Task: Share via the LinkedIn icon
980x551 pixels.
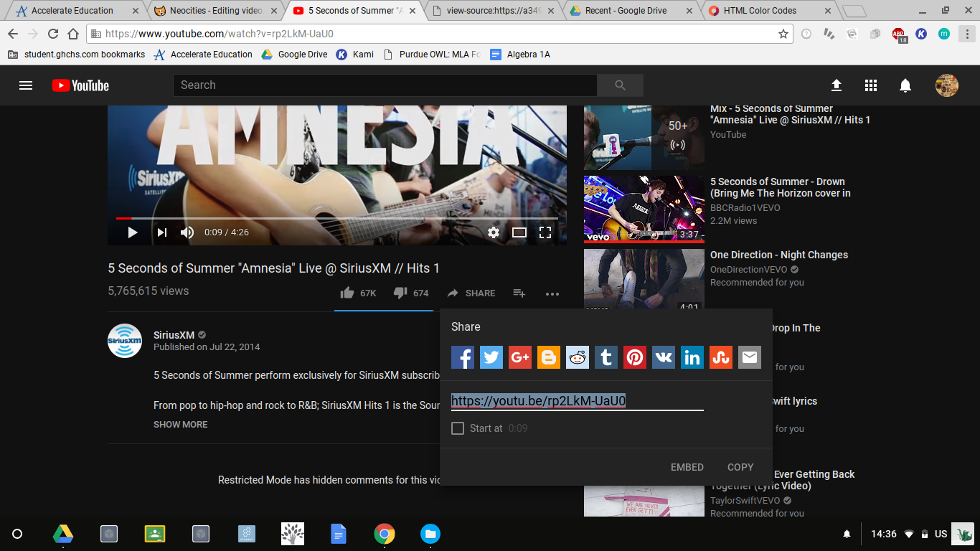Action: point(692,357)
